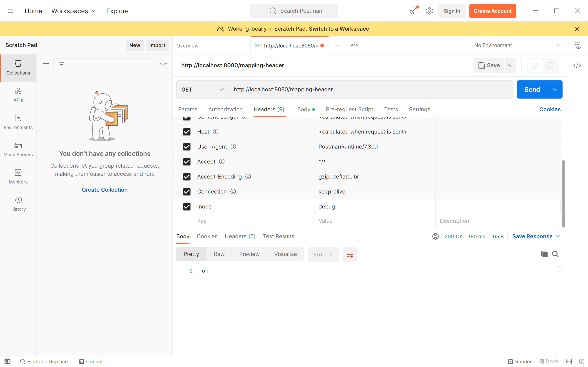
Task: Switch to the Params tab
Action: click(188, 109)
